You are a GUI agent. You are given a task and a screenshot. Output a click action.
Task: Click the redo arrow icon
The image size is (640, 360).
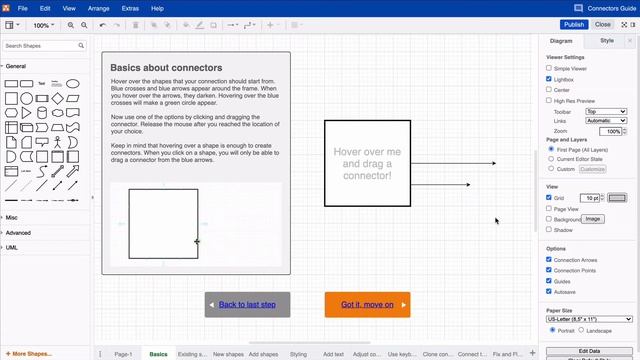coord(117,25)
